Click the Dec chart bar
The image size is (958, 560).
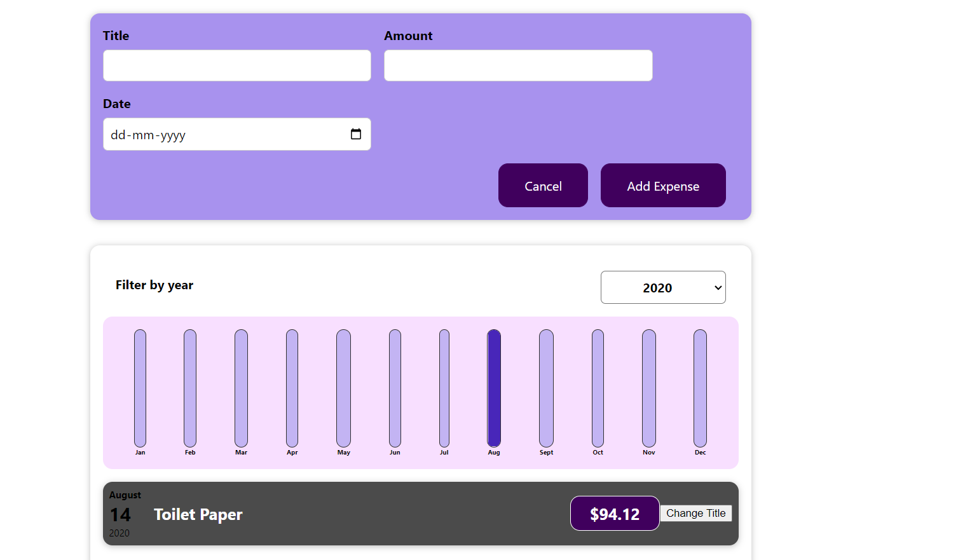(x=700, y=388)
